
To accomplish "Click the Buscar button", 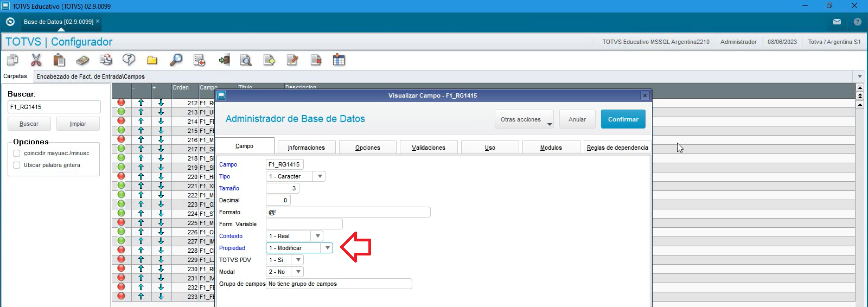I will pos(29,124).
